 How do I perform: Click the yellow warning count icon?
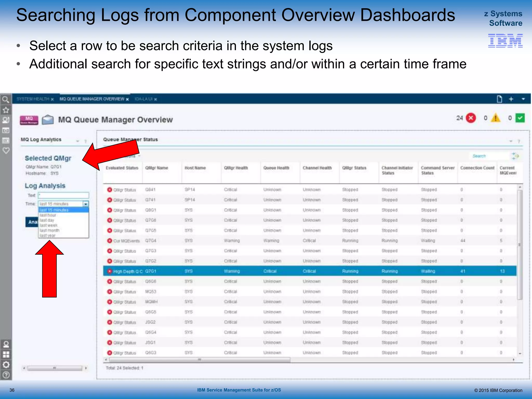pos(496,118)
